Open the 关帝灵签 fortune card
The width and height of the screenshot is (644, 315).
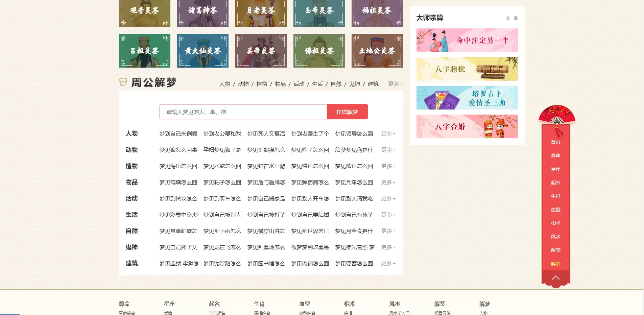261,51
